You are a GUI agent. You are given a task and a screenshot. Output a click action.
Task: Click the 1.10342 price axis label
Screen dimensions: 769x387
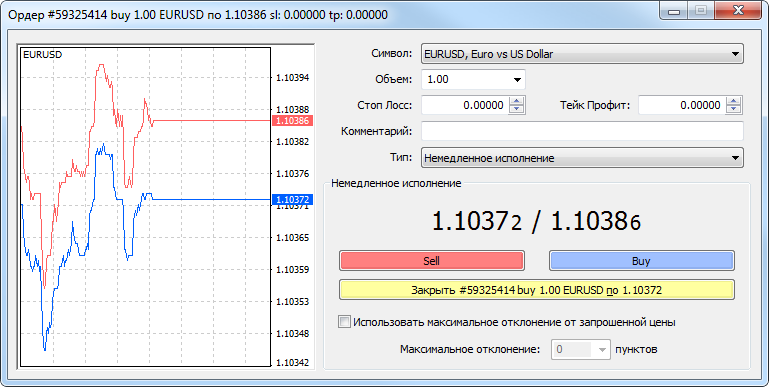293,363
